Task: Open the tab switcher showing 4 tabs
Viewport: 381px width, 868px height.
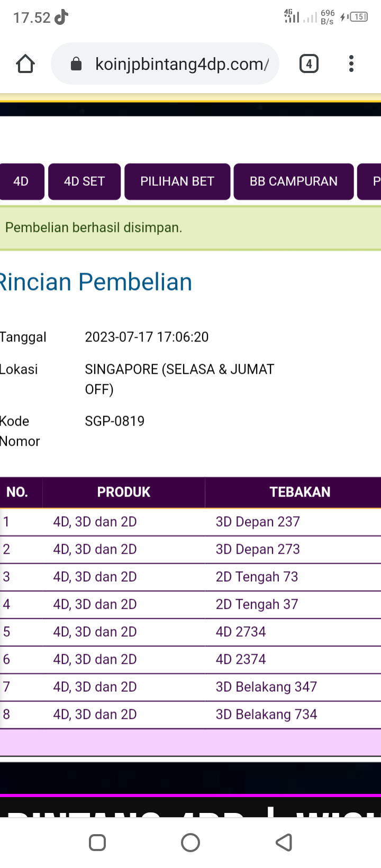Action: [x=309, y=64]
